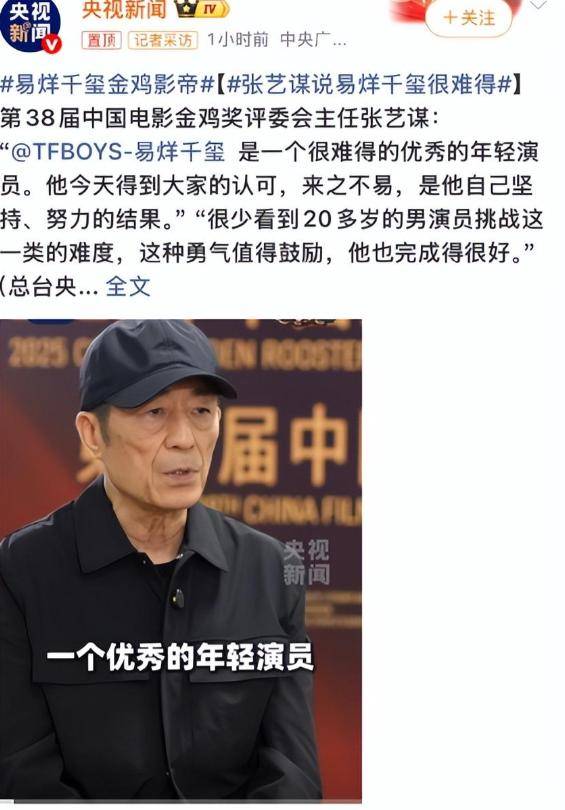Tap the 央视新闻 watermark in video

pos(306,563)
